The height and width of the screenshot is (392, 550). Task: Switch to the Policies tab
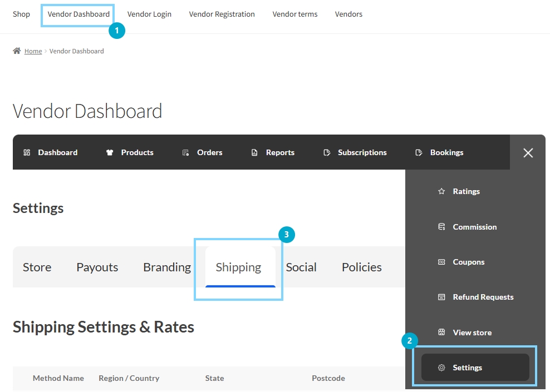362,267
